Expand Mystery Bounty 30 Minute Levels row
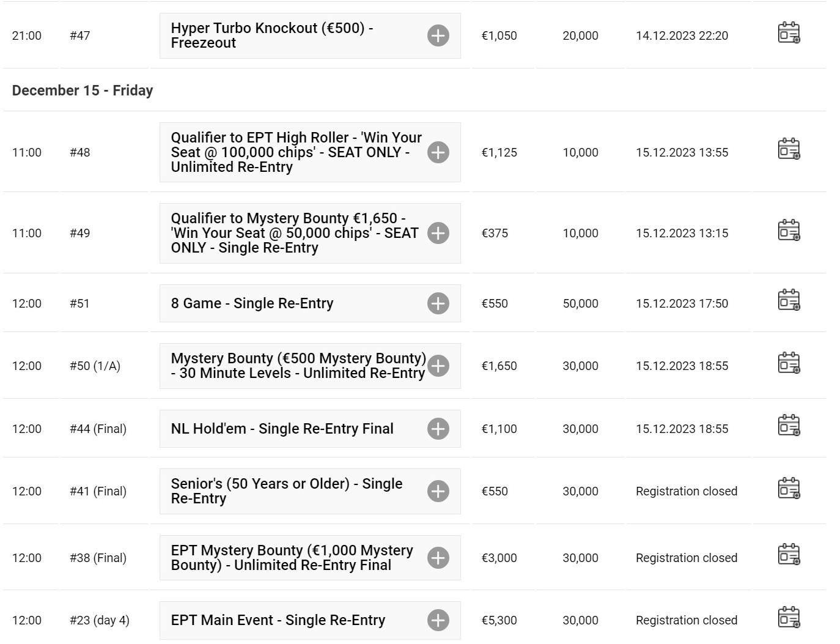Image resolution: width=840 pixels, height=644 pixels. (438, 366)
